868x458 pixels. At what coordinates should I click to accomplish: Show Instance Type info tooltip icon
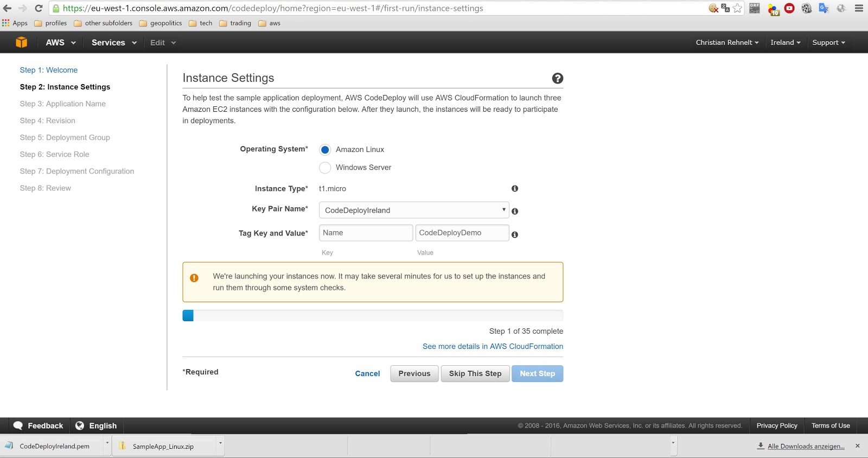point(515,188)
